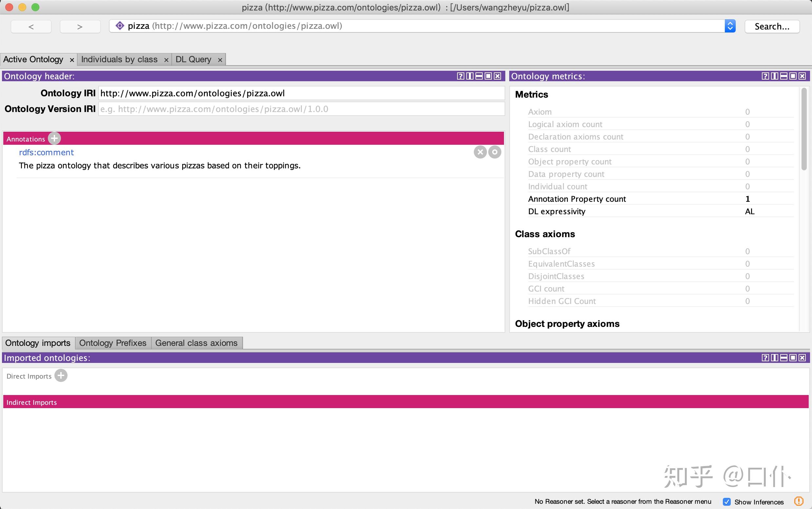Focus the Ontology Version IRI field

click(301, 109)
